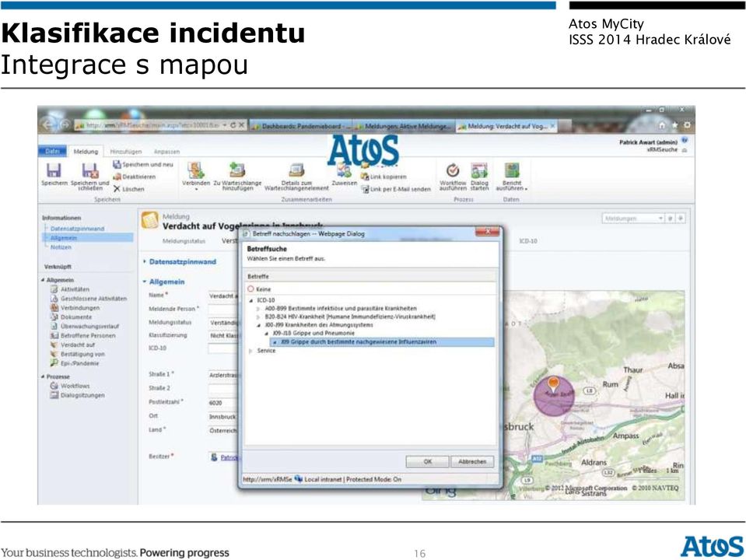This screenshot has height=560, width=746.
Task: Open browser tools gear icon
Action: 687,125
